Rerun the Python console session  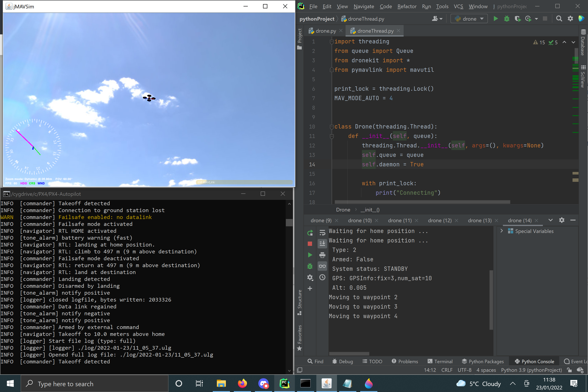click(310, 233)
